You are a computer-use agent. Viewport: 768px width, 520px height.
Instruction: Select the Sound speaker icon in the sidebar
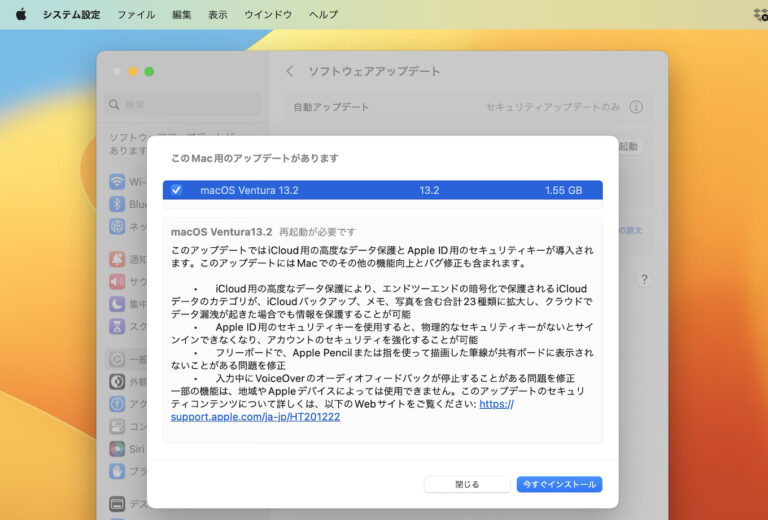(x=117, y=282)
